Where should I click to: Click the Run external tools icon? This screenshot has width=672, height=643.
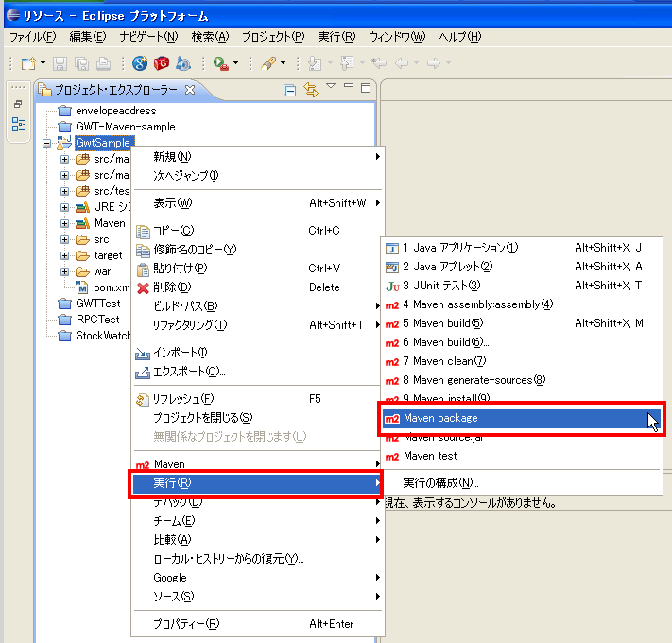point(221,63)
